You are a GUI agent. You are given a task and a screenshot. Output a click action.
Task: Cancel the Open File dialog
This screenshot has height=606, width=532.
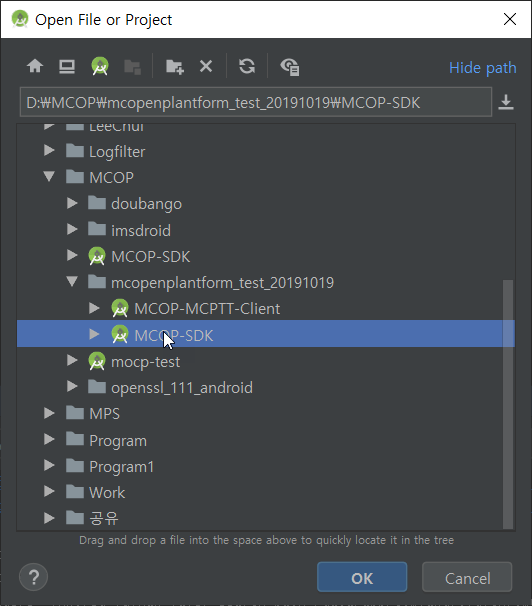click(x=467, y=577)
